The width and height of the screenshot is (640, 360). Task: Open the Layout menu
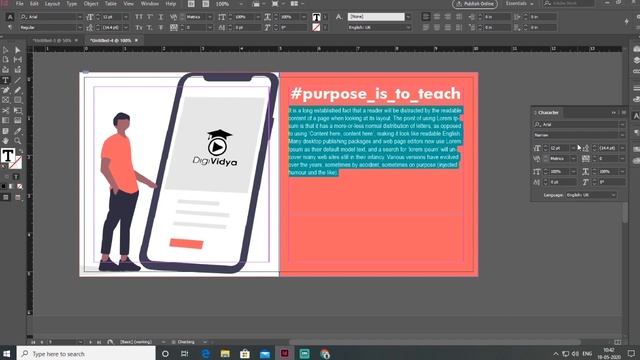[52, 4]
